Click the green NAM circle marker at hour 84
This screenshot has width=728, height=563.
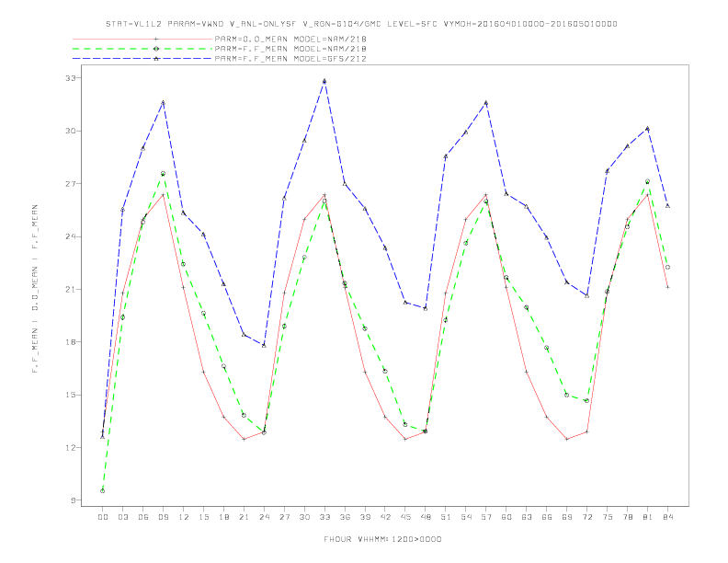667,267
